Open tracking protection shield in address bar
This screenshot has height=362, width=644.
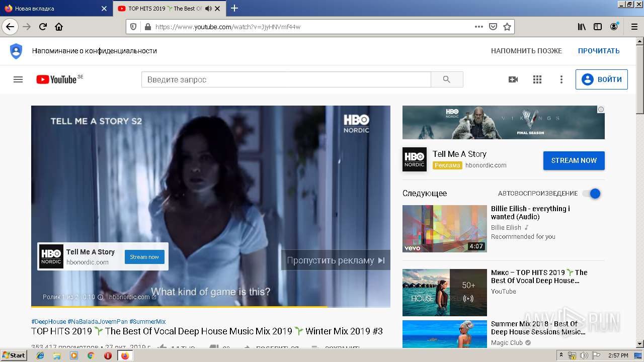tap(133, 27)
